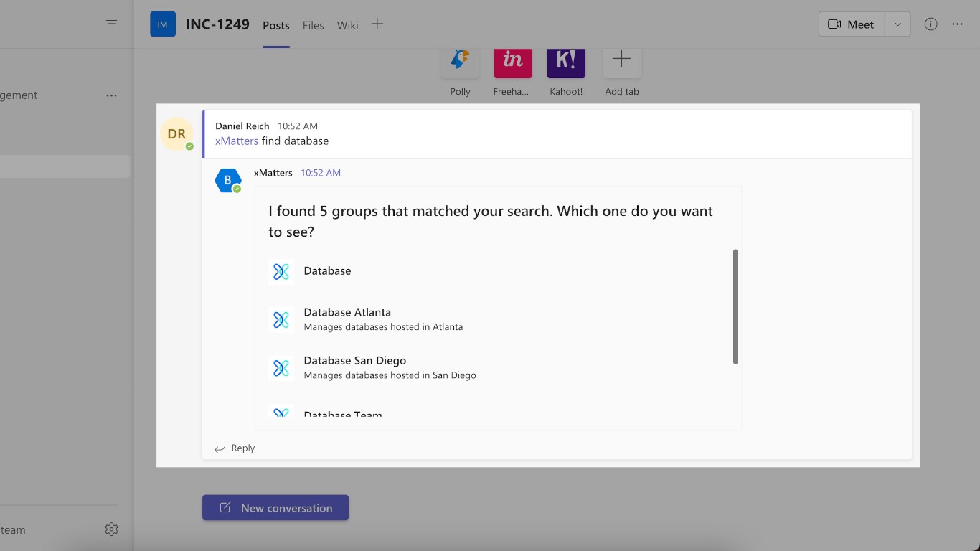Click the INC-1249 channel title

click(217, 24)
